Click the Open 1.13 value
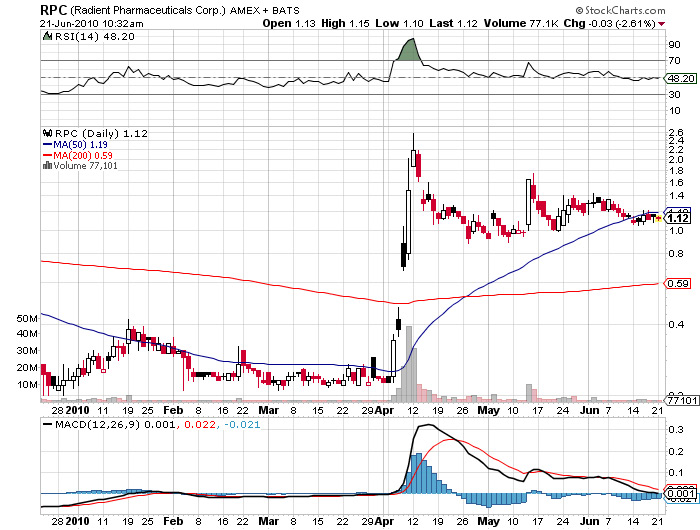 click(289, 24)
